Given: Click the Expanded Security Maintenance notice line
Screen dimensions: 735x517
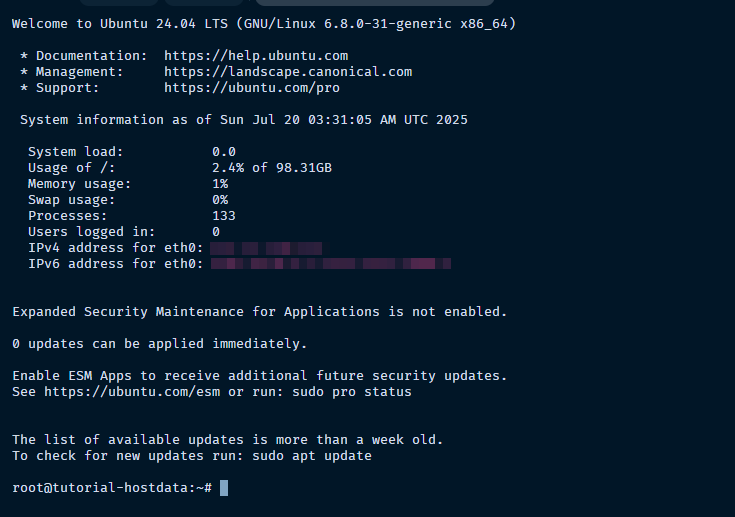Looking at the screenshot, I should [260, 312].
